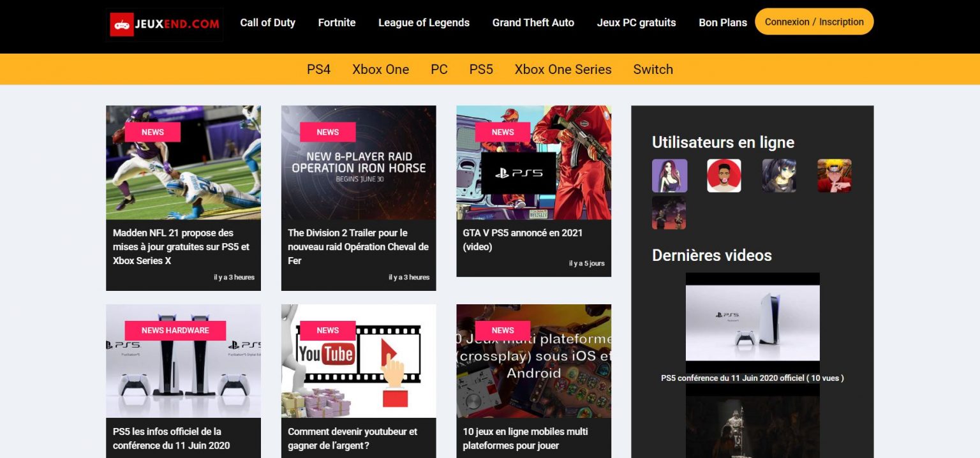Select the Xbox One platform tab
980x458 pixels.
point(381,70)
